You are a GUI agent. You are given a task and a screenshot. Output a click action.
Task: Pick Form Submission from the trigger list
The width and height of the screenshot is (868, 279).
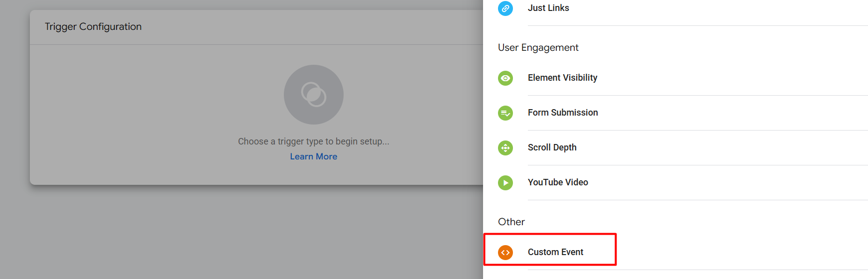pyautogui.click(x=563, y=113)
